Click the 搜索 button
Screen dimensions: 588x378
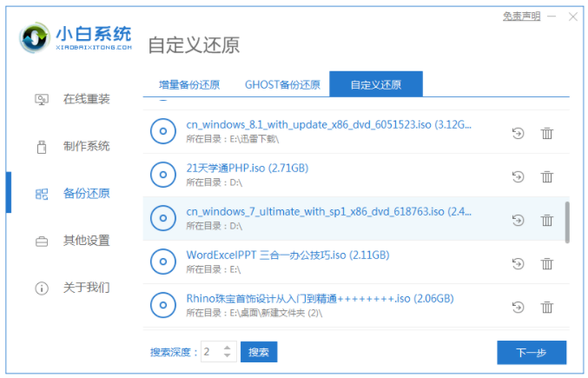259,352
